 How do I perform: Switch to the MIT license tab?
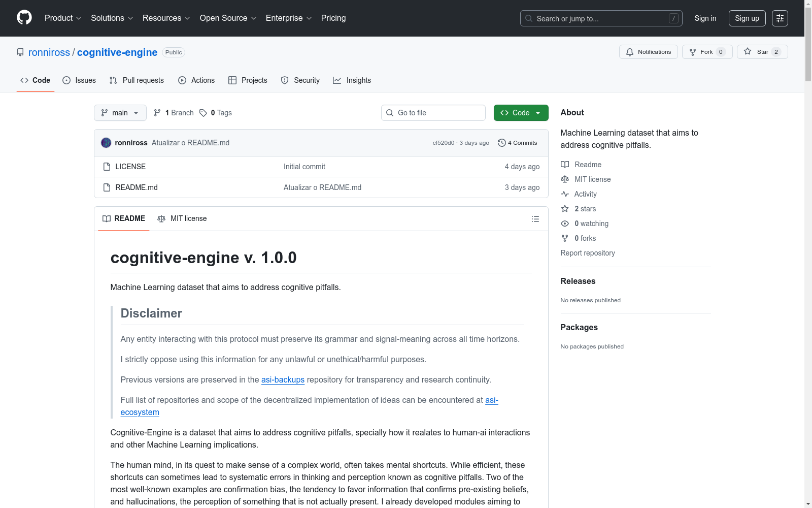(182, 218)
